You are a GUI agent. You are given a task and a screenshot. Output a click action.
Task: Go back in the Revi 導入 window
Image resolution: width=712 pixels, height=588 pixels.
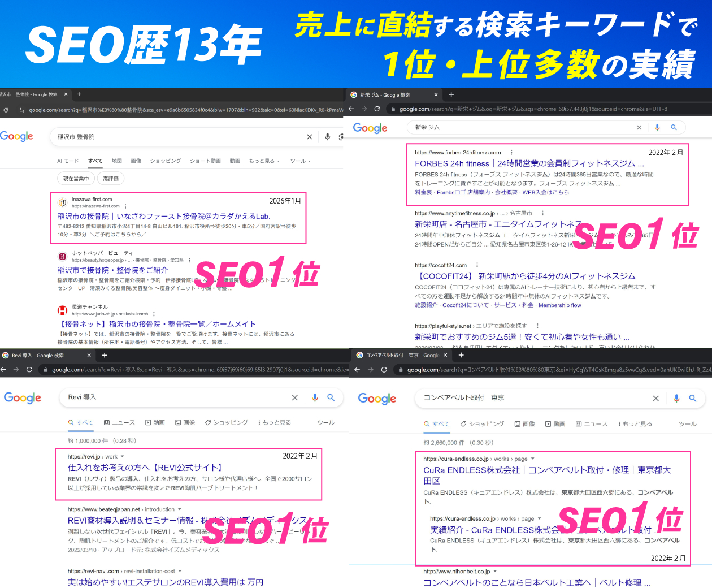pos(3,369)
